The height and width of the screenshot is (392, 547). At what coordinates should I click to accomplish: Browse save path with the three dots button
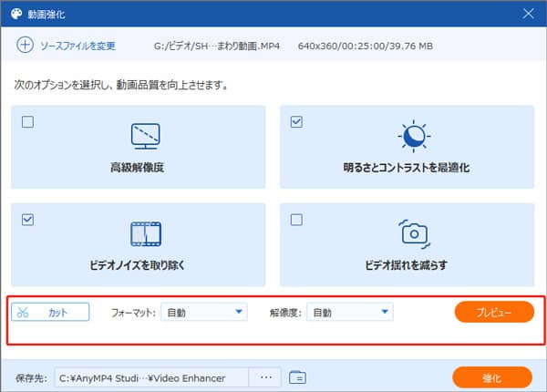click(265, 377)
